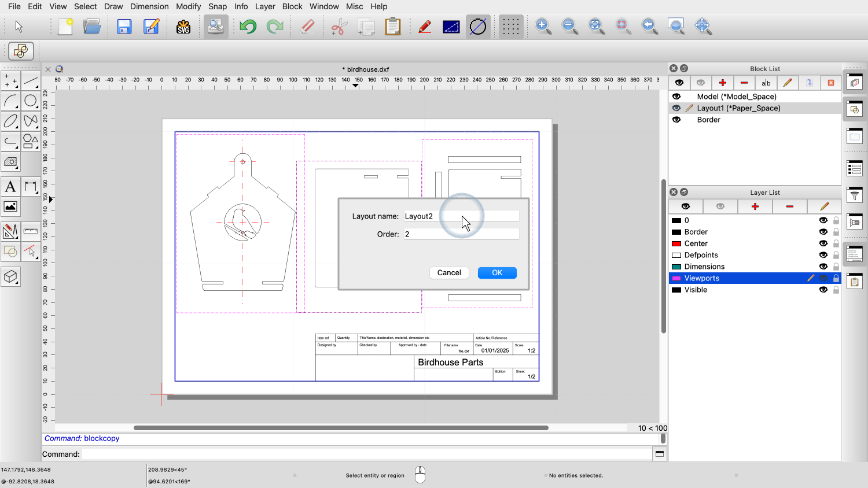The image size is (868, 488).
Task: Select the Circle drawing tool
Action: pyautogui.click(x=31, y=101)
